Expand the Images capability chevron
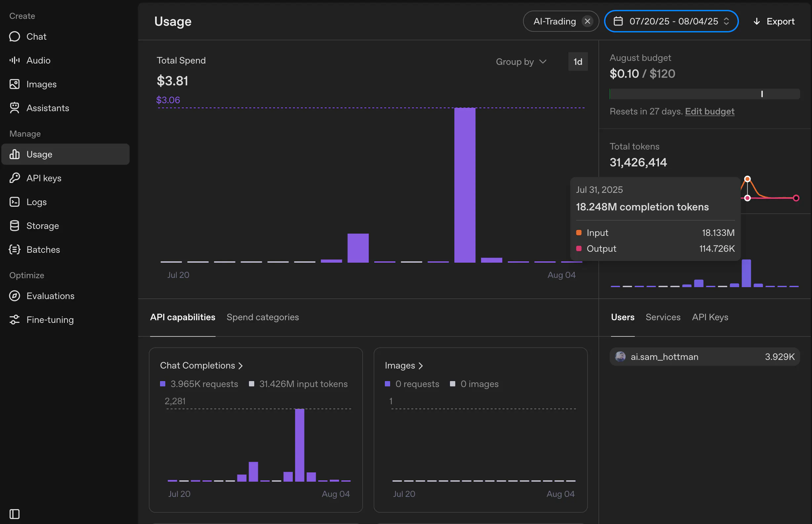Viewport: 812px width, 524px height. coord(421,366)
